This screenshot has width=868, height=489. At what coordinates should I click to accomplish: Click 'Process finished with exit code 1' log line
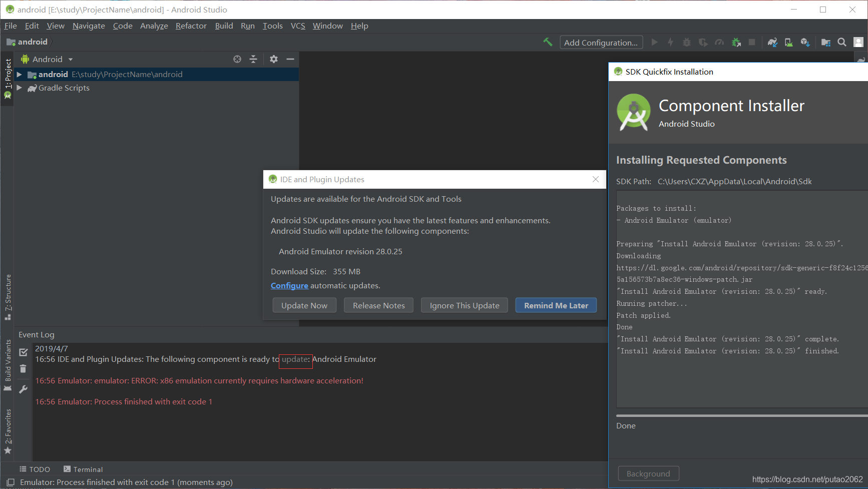click(124, 401)
